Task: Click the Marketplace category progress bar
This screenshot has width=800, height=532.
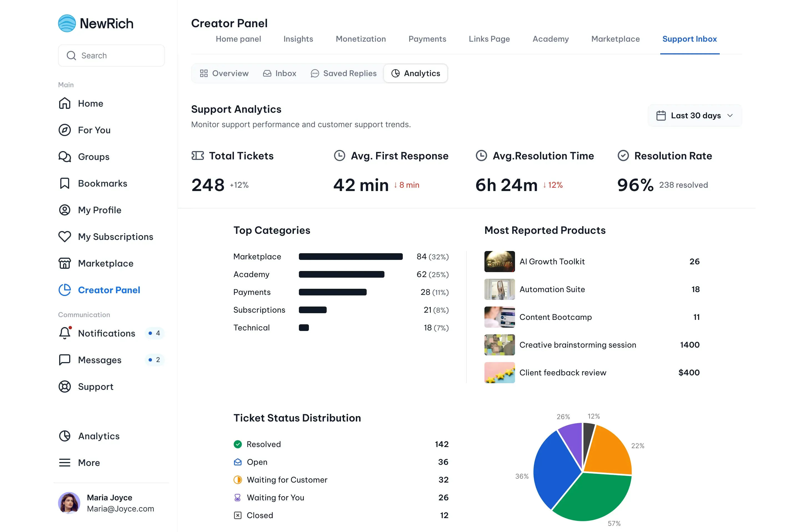Action: coord(351,257)
